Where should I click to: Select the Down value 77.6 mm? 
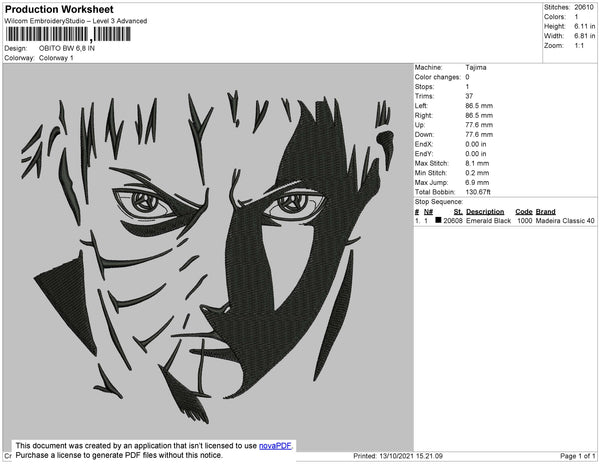tap(479, 135)
